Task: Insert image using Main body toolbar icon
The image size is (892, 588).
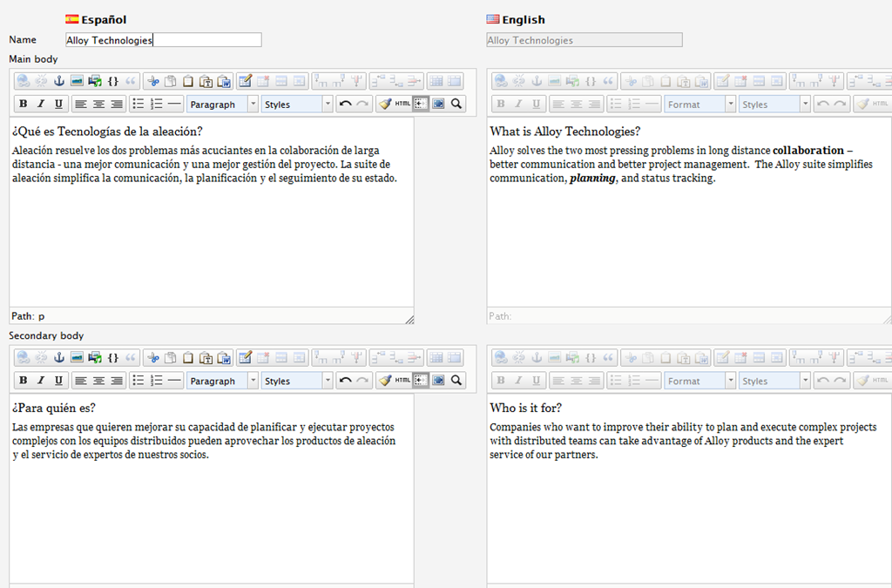Action: pos(78,81)
